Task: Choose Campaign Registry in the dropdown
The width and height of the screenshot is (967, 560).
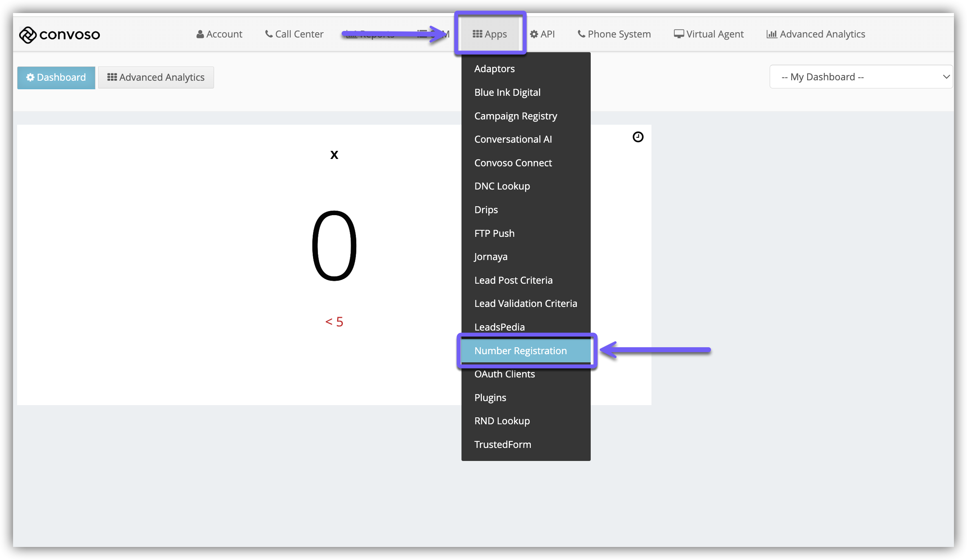Action: [516, 116]
